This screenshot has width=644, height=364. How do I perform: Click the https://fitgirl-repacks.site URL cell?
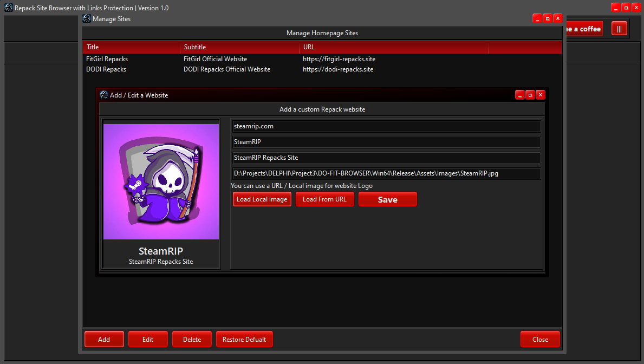[x=339, y=59]
